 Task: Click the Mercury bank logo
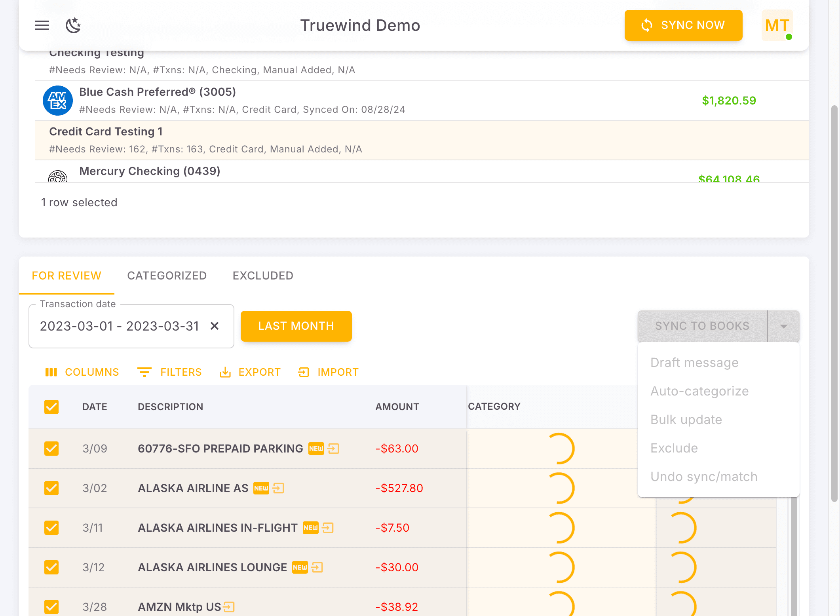click(57, 177)
